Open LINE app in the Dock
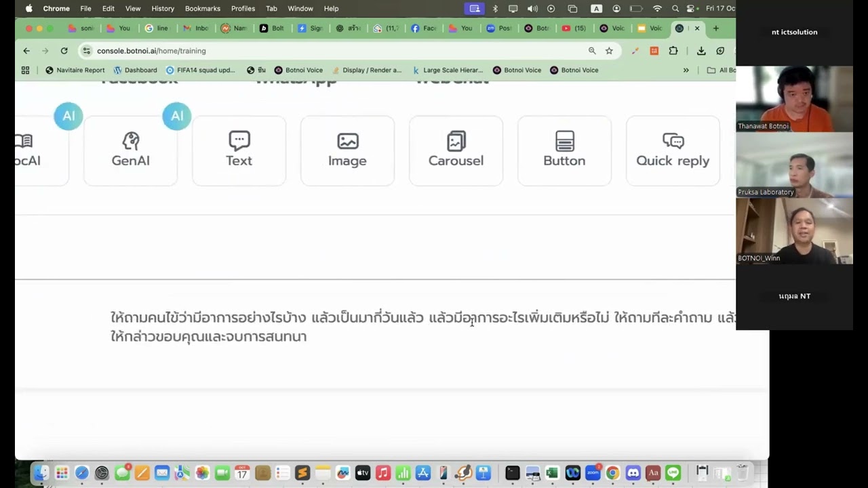Screen dimensions: 868x488 point(673,473)
